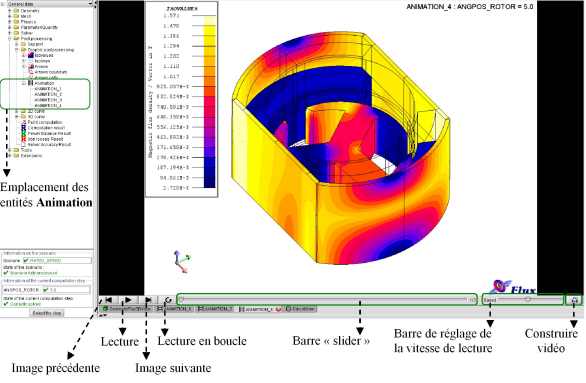Select ANIMATION_1 in the data tree
The image size is (586, 383).
[x=48, y=89]
